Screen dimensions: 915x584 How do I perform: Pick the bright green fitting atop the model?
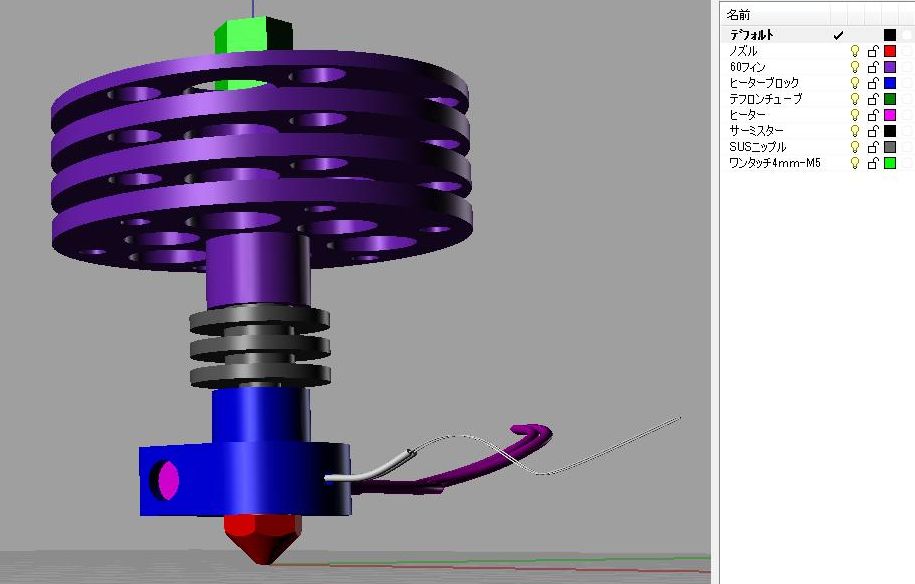tap(252, 36)
